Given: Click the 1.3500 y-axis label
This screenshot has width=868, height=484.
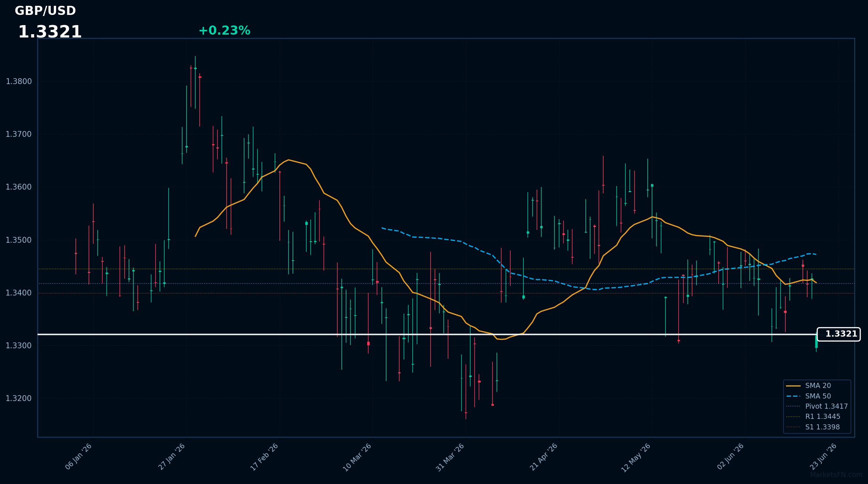Looking at the screenshot, I should coord(19,240).
